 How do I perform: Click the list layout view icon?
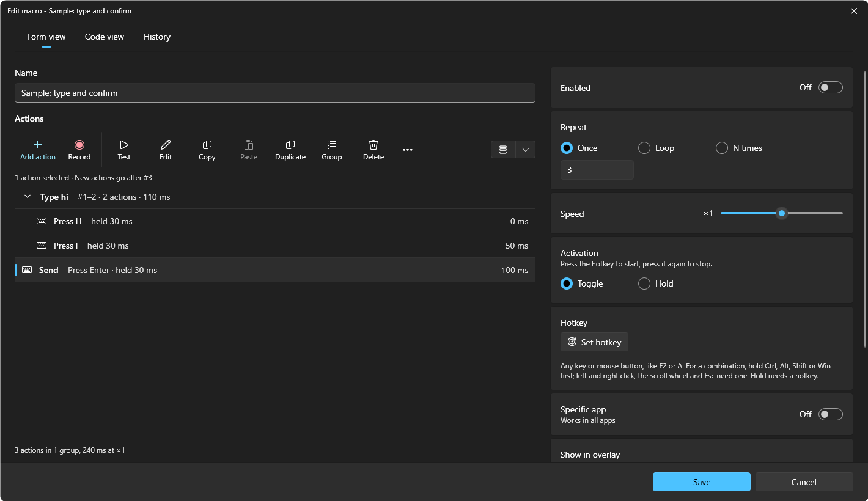coord(503,150)
